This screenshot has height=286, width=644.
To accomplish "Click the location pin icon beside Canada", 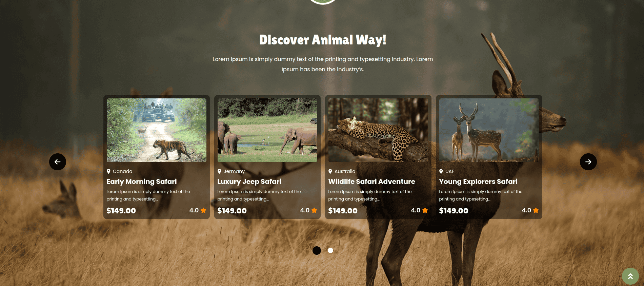I will pos(108,171).
